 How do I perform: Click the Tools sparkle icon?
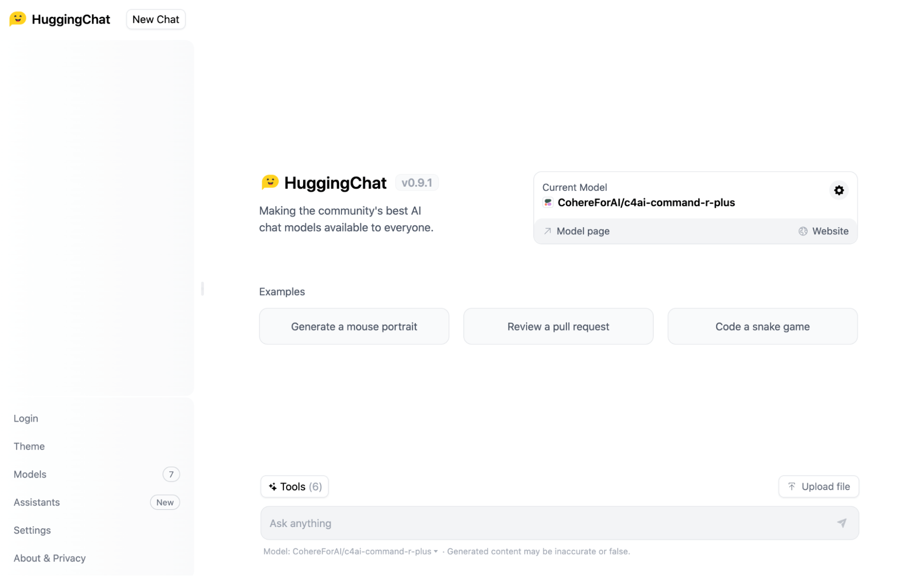click(272, 486)
